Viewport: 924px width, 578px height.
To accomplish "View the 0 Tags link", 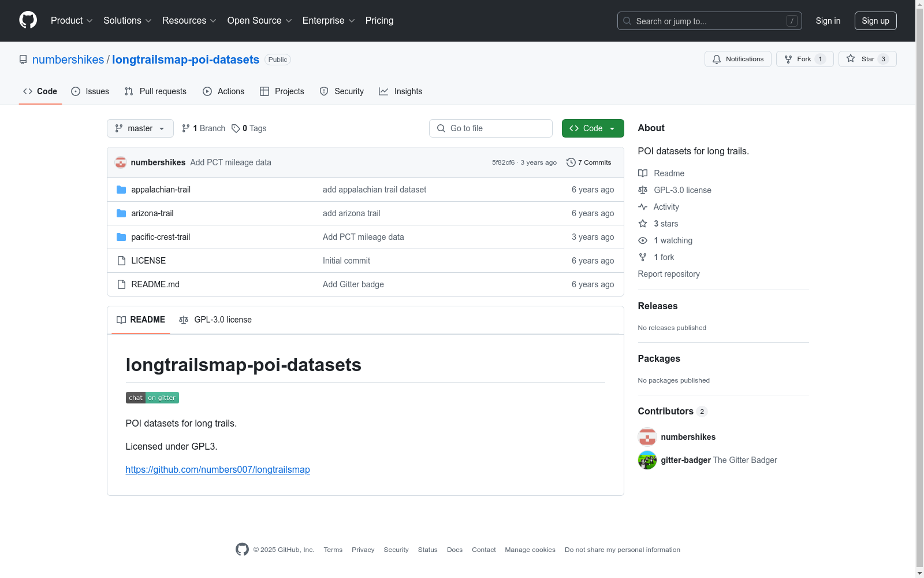I will (x=249, y=128).
